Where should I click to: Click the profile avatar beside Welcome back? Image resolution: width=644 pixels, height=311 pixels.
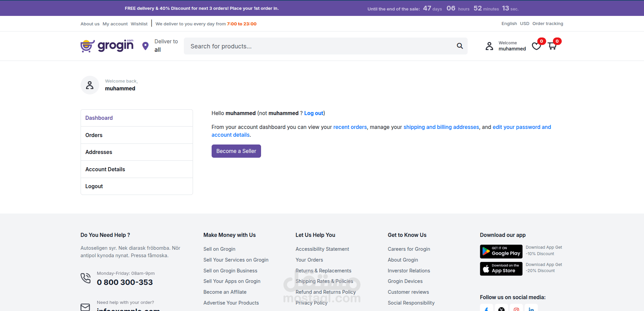[x=90, y=85]
